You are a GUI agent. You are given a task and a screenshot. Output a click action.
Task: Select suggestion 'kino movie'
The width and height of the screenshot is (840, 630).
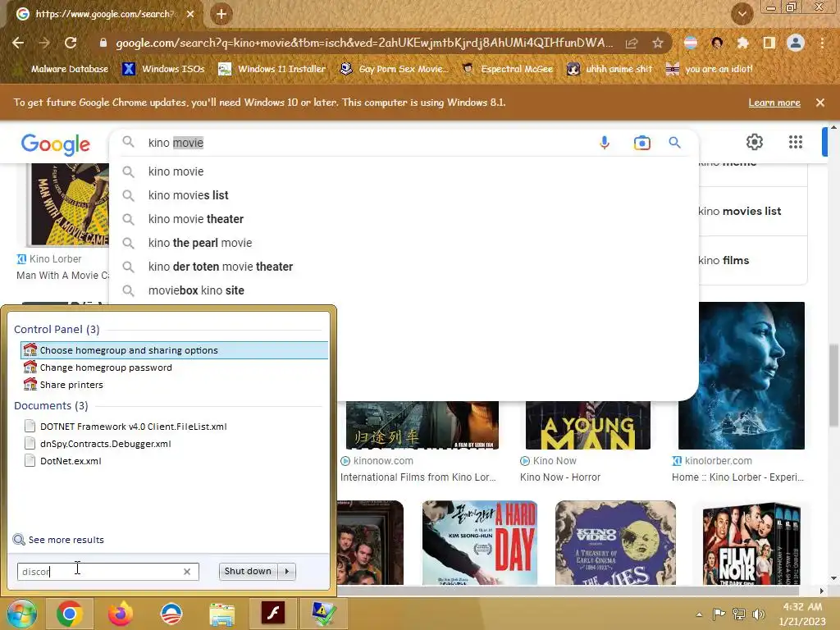[x=404, y=171]
